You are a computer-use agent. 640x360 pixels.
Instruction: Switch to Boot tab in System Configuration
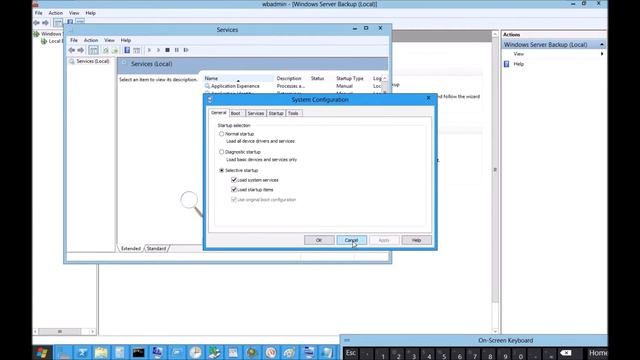point(236,113)
